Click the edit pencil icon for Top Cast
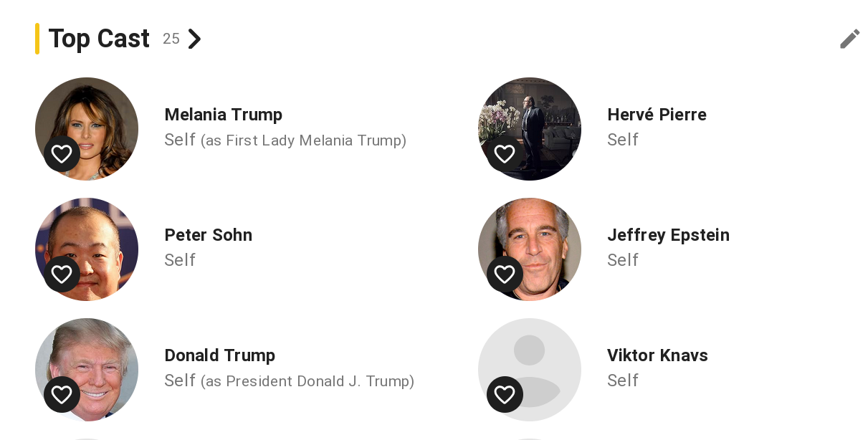This screenshot has height=440, width=868. pos(849,39)
